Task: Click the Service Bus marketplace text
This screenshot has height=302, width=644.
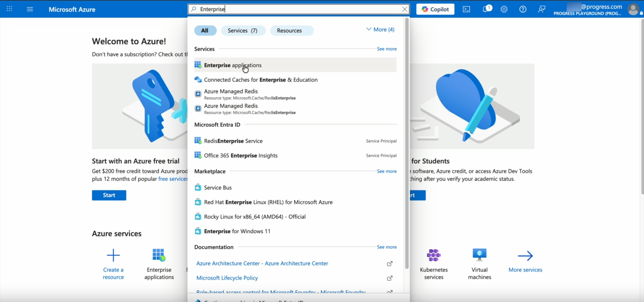Action: point(218,187)
